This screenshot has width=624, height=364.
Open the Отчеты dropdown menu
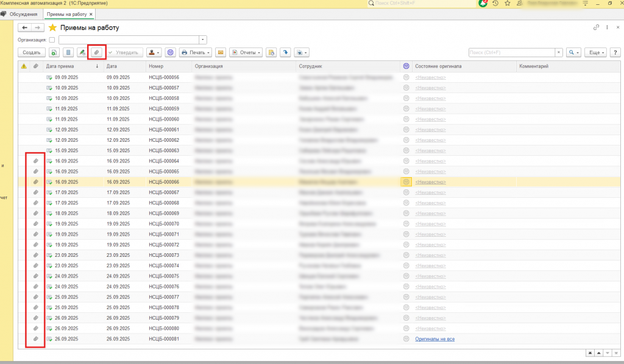tap(246, 52)
